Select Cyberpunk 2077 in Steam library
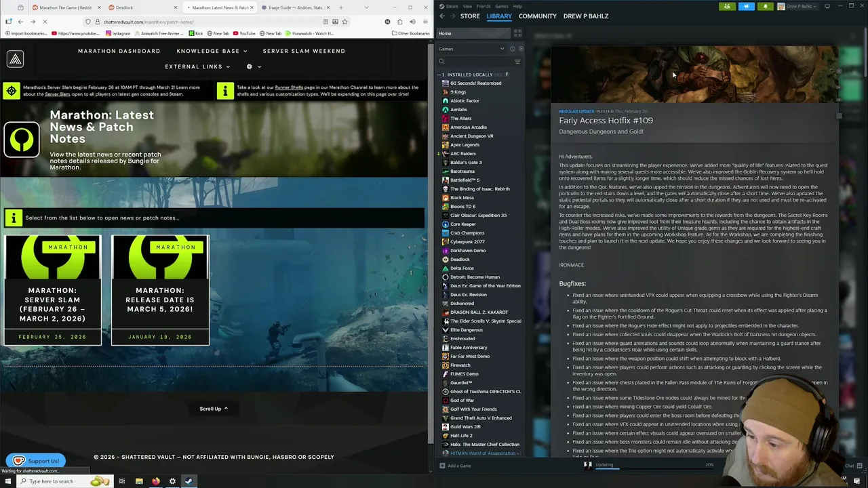868x488 pixels. pyautogui.click(x=467, y=242)
